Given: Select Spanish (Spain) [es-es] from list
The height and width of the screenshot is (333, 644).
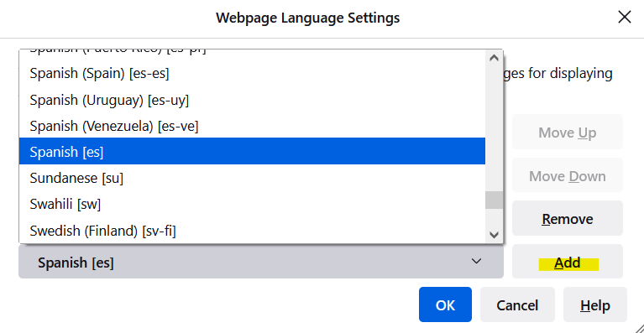Looking at the screenshot, I should (x=252, y=74).
